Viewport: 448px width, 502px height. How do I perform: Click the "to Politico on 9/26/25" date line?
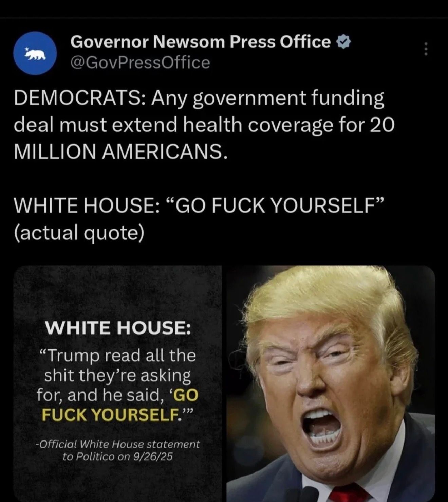pyautogui.click(x=118, y=457)
